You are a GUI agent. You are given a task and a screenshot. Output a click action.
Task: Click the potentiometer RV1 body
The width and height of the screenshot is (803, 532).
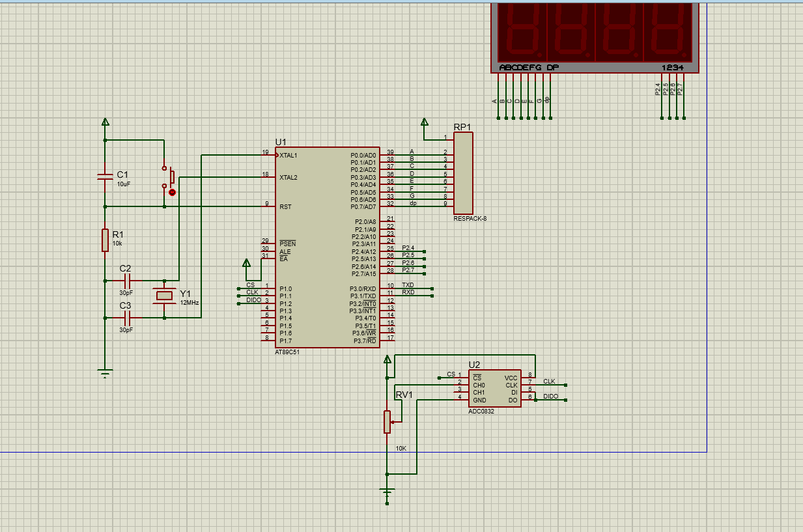[387, 421]
